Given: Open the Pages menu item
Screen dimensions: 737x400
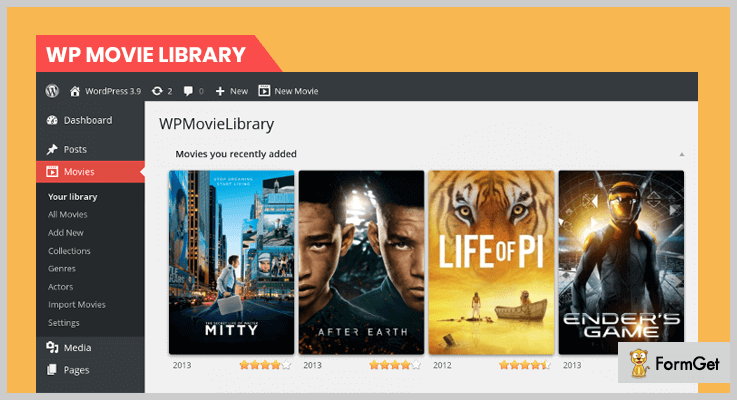Looking at the screenshot, I should 77,370.
